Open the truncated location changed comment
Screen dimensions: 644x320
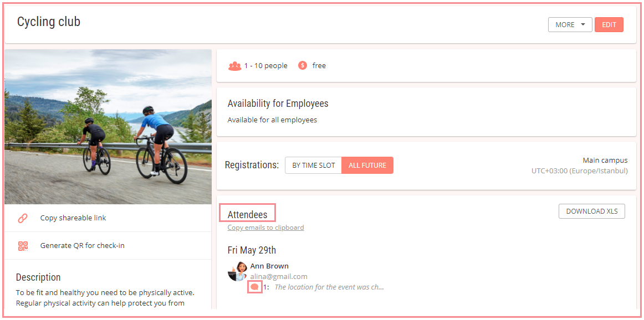point(329,287)
